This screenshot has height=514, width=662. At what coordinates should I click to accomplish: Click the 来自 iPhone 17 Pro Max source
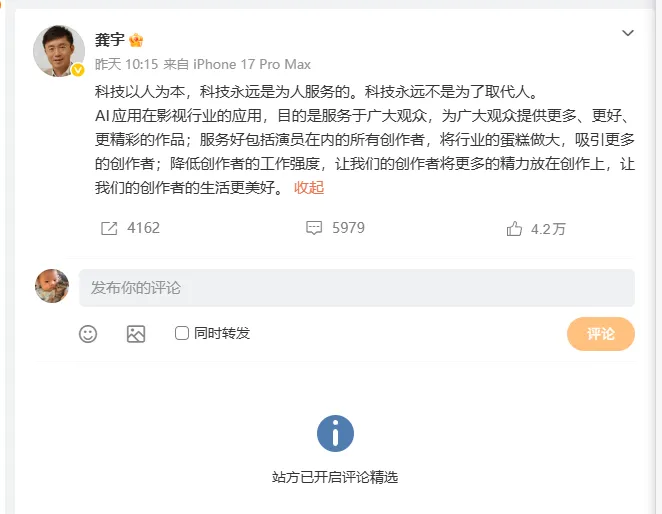pyautogui.click(x=237, y=64)
